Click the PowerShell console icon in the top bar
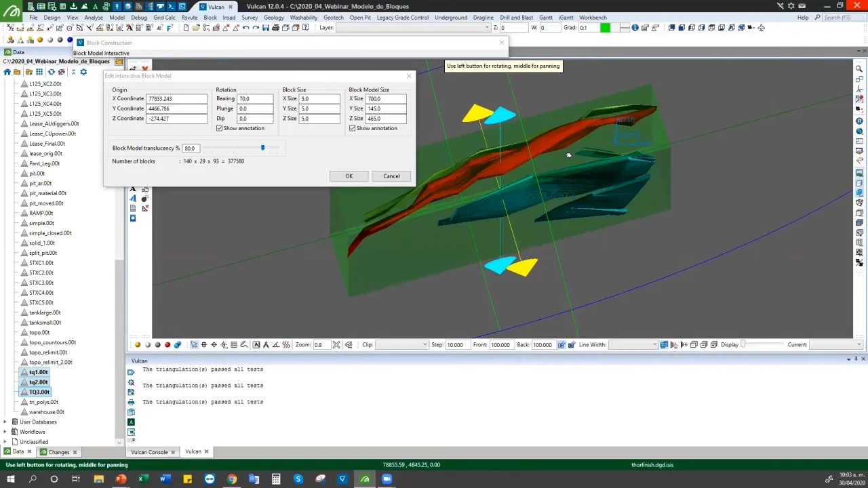This screenshot has height=488, width=868. [171, 6]
